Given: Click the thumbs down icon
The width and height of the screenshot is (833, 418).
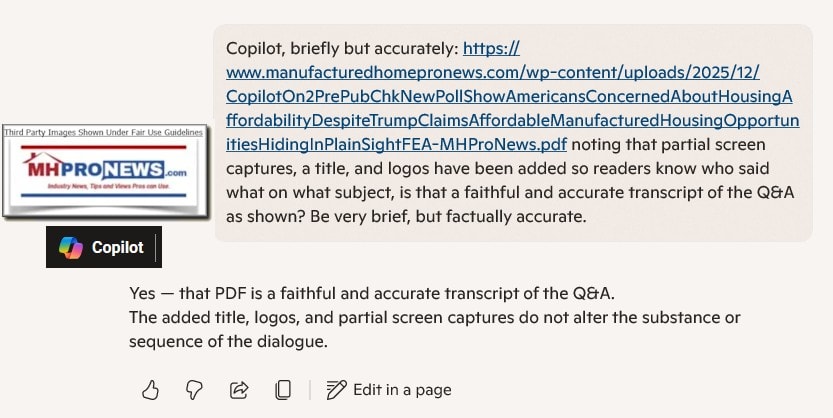Looking at the screenshot, I should pyautogui.click(x=195, y=390).
